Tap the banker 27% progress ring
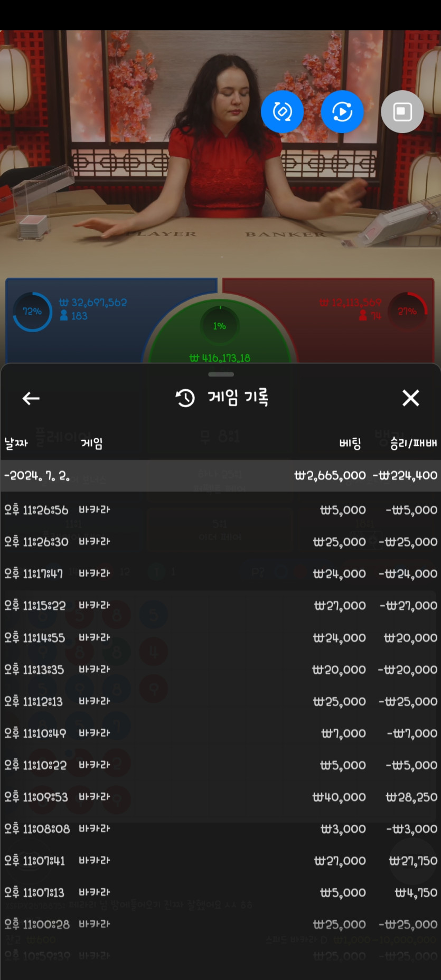The width and height of the screenshot is (441, 980). [407, 312]
